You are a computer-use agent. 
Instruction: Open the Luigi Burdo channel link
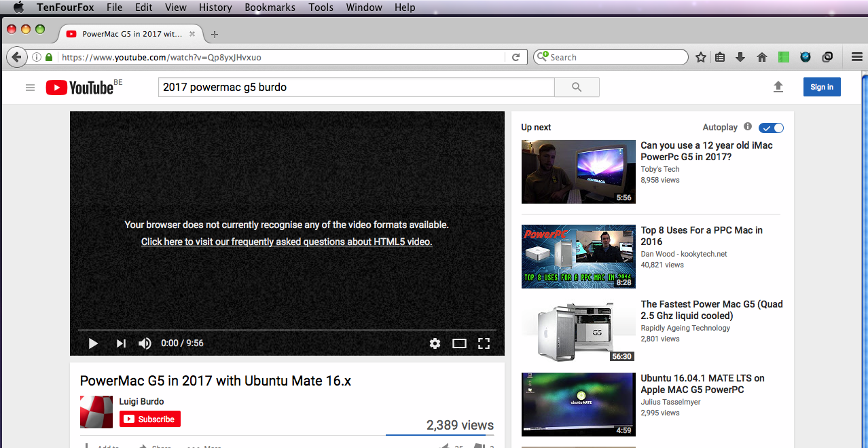141,401
